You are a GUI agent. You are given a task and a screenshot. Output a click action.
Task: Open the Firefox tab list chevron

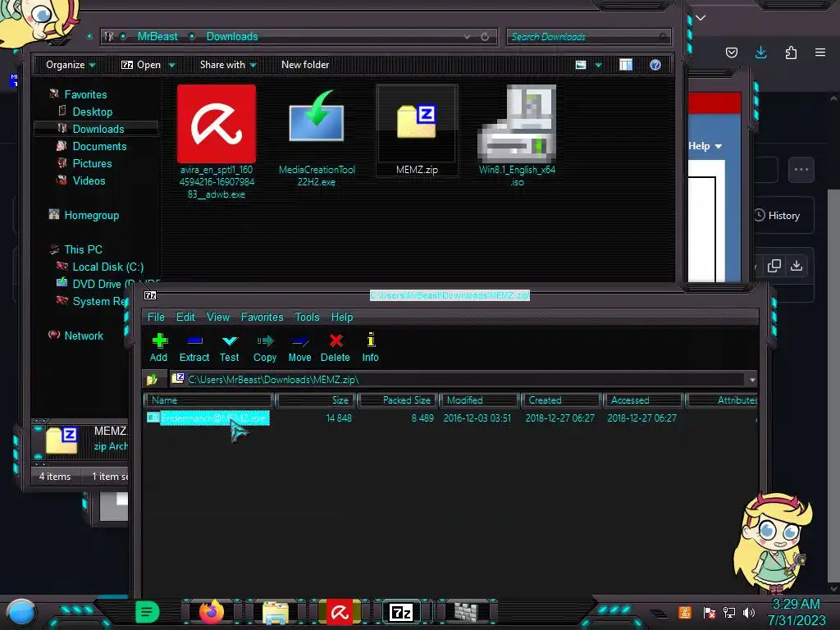point(701,18)
